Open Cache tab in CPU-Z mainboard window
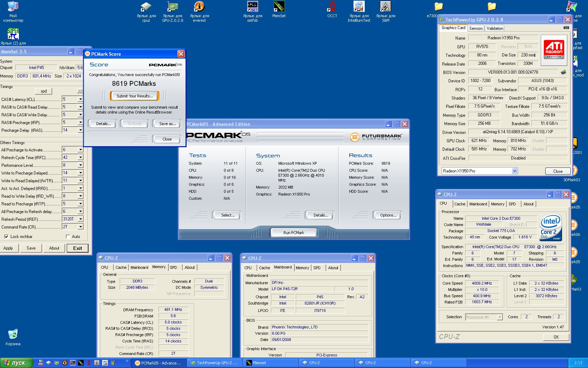This screenshot has height=368, width=588. [x=264, y=268]
